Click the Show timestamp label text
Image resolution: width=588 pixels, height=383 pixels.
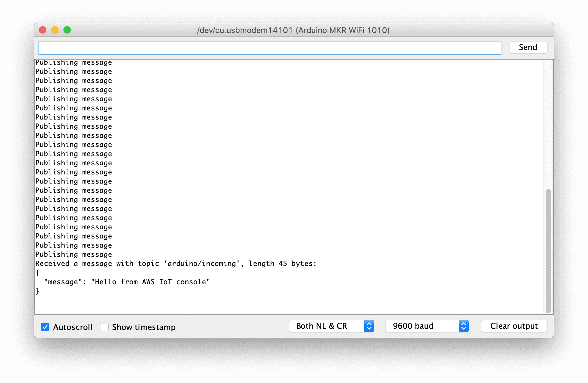(144, 327)
